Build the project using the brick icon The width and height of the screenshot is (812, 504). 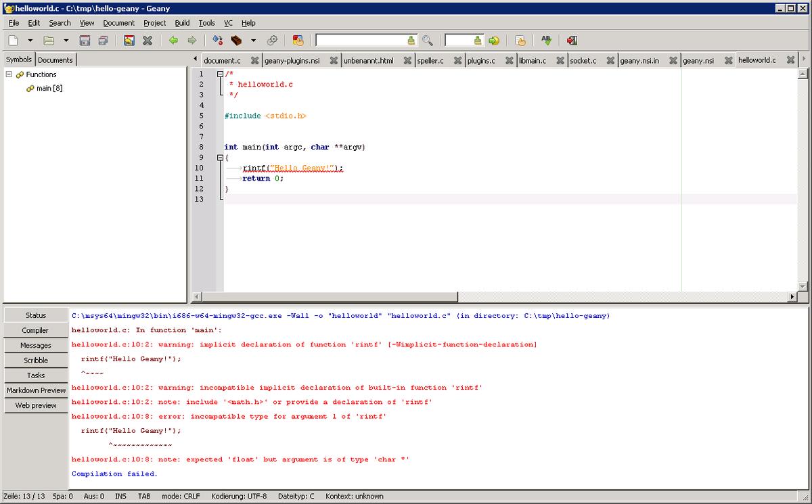click(235, 41)
